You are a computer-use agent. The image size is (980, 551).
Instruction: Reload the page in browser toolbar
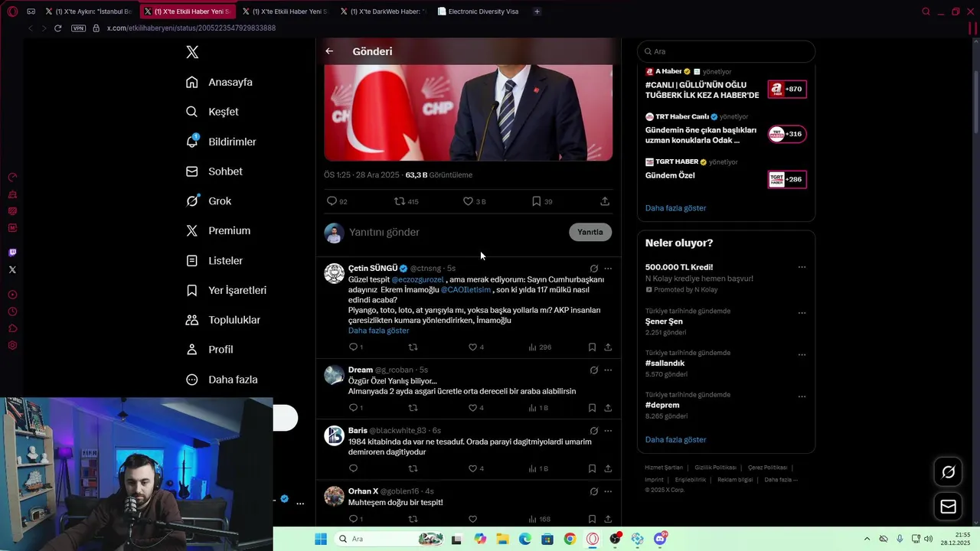tap(57, 28)
